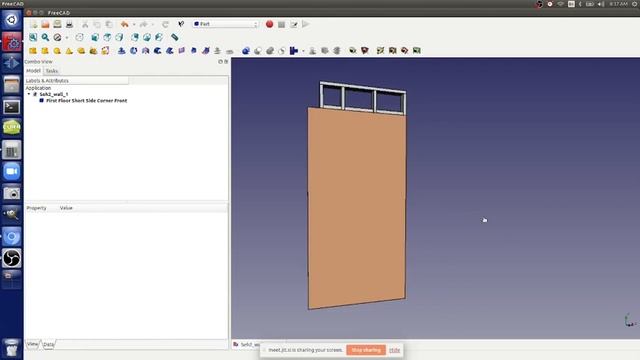The width and height of the screenshot is (640, 360).
Task: Select the Mirror tool
Action: tap(146, 51)
